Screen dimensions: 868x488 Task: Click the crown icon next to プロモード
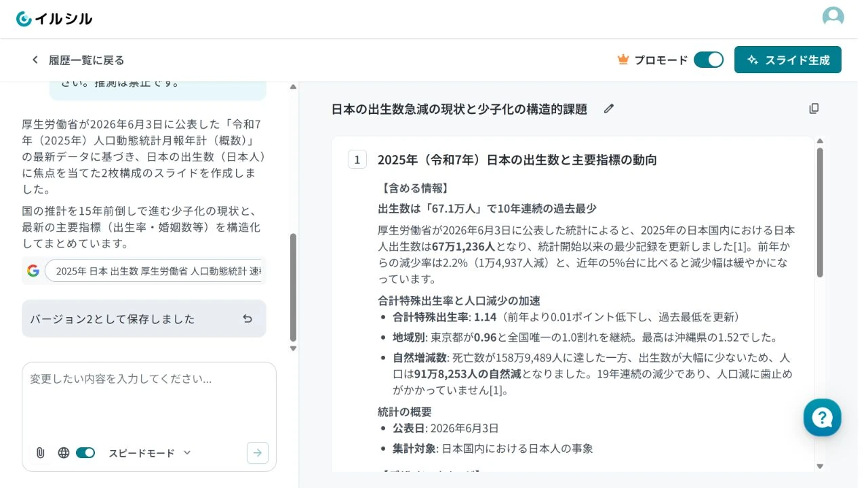[x=623, y=60]
